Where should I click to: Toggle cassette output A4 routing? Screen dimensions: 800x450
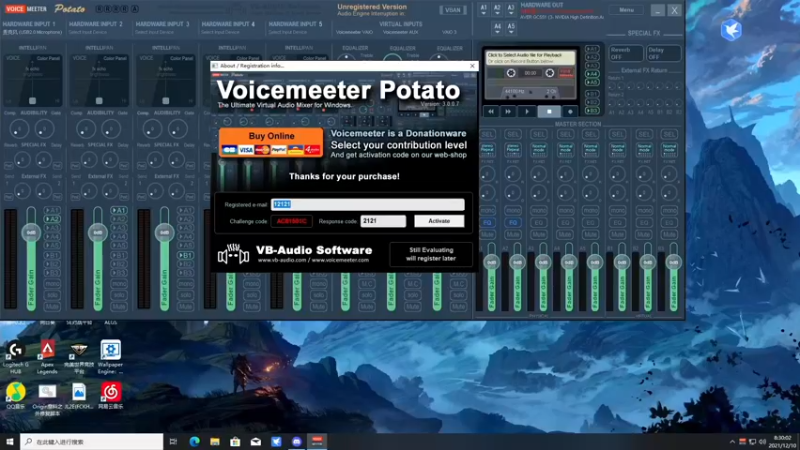coord(592,74)
